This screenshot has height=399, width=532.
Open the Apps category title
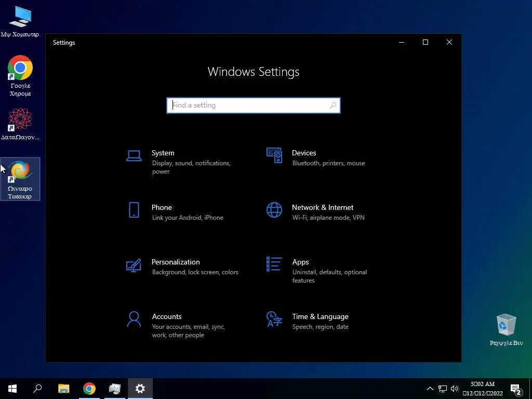click(301, 262)
